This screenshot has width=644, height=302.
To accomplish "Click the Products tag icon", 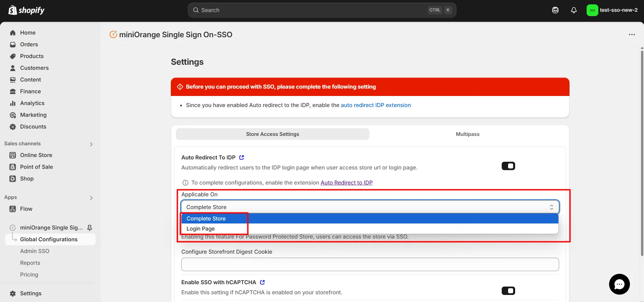I will pos(13,56).
